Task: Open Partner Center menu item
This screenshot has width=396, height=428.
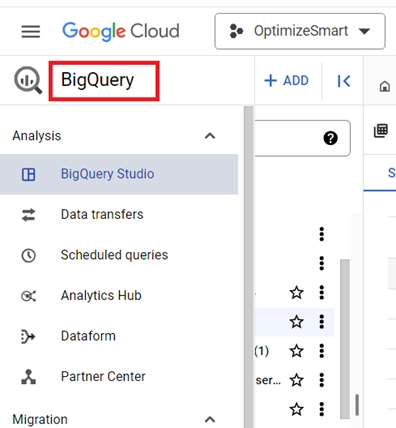Action: point(119,377)
